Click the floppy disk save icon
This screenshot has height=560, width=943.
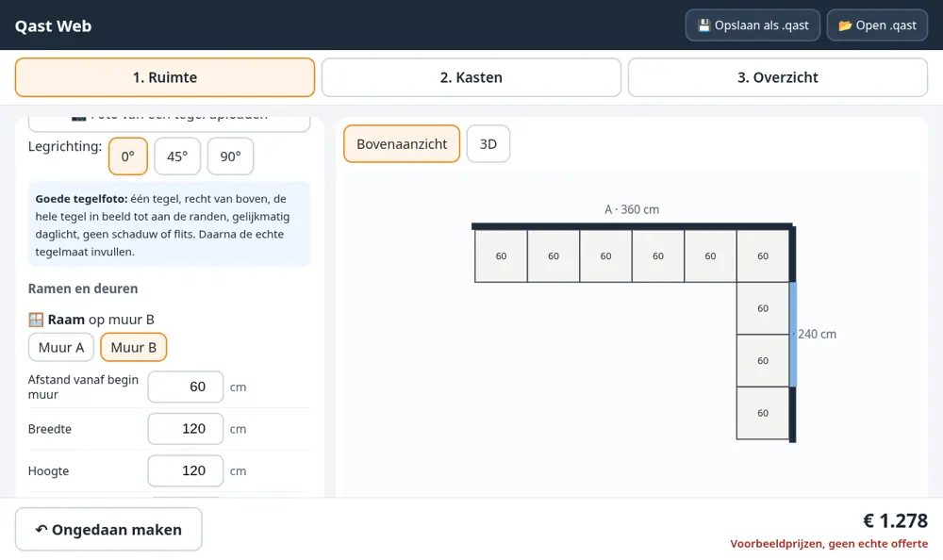(703, 25)
